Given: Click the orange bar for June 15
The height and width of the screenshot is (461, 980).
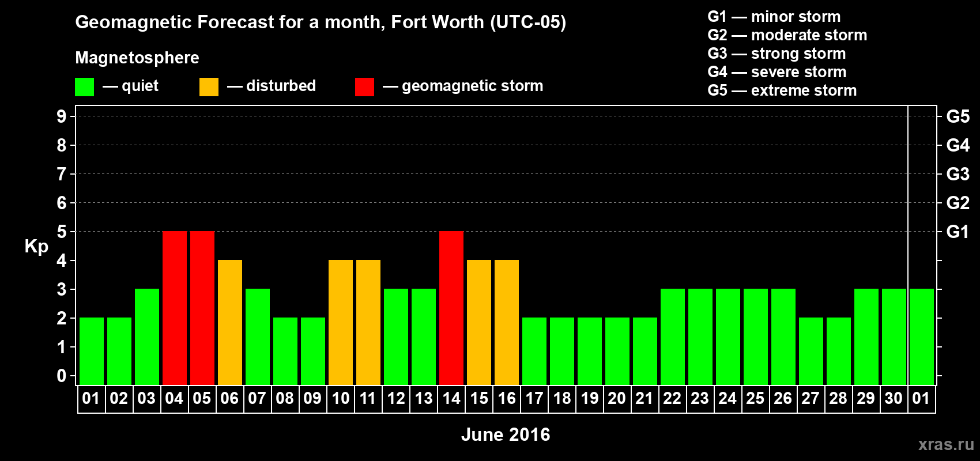Looking at the screenshot, I should click(479, 322).
